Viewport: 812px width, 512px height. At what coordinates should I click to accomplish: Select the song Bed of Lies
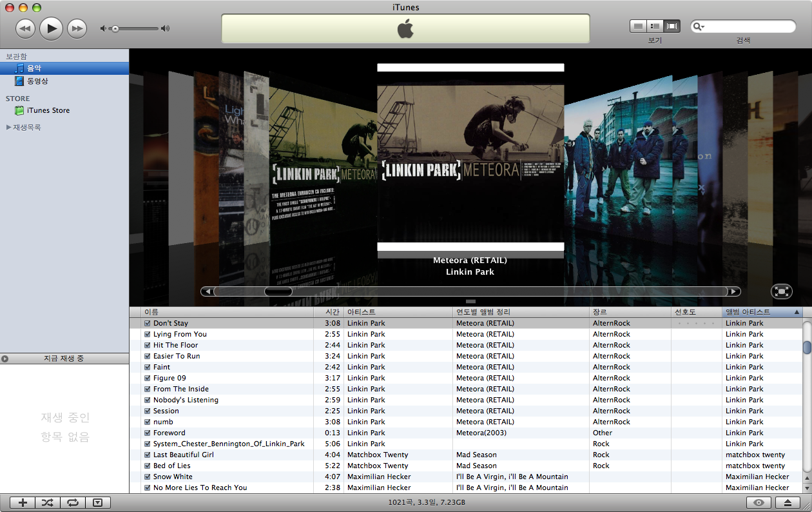pos(172,466)
